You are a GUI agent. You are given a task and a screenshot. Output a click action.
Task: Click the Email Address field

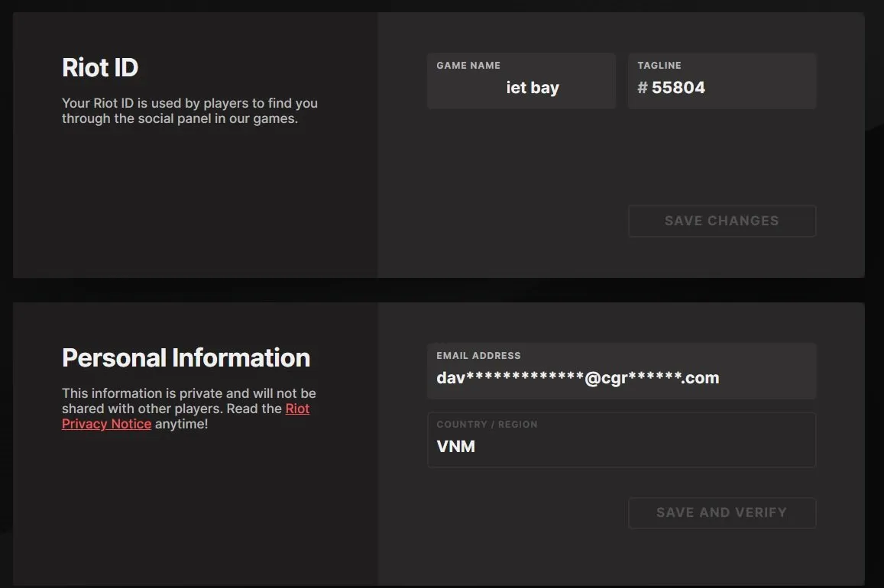(621, 371)
